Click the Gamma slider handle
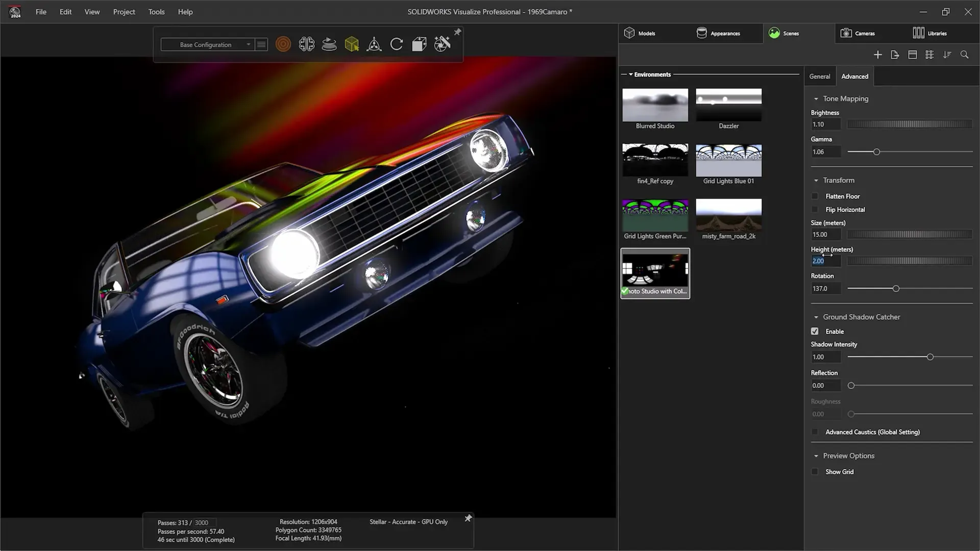 click(x=876, y=152)
